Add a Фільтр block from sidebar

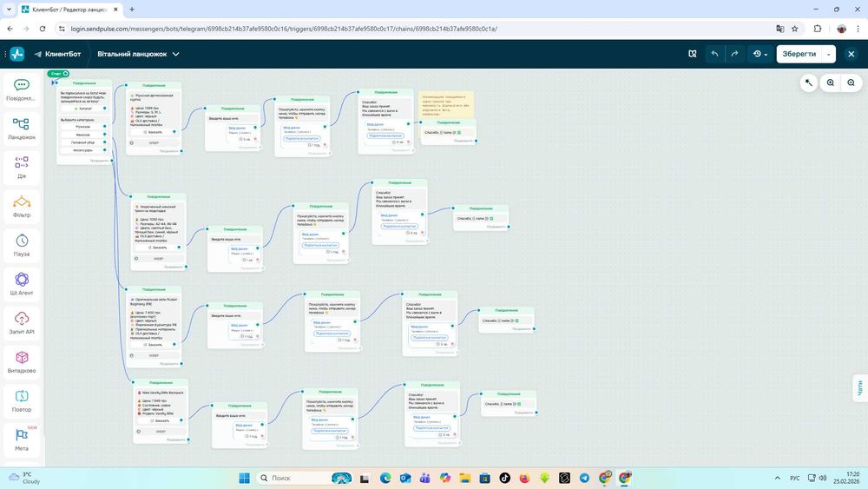pyautogui.click(x=21, y=206)
